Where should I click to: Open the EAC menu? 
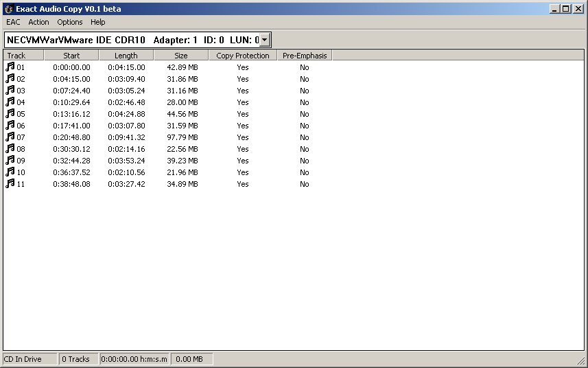click(13, 22)
